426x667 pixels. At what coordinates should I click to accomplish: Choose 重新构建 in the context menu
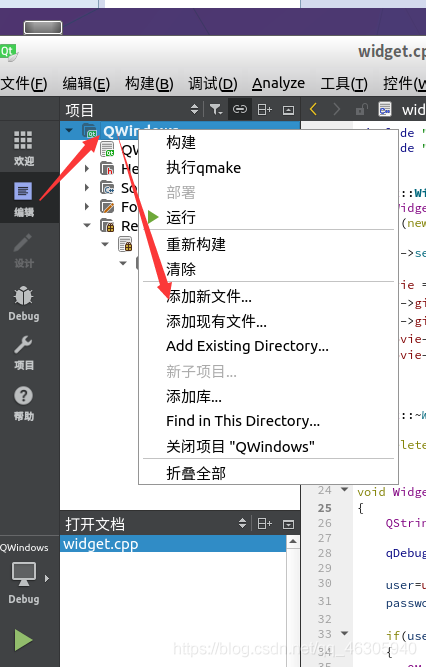click(x=268, y=244)
